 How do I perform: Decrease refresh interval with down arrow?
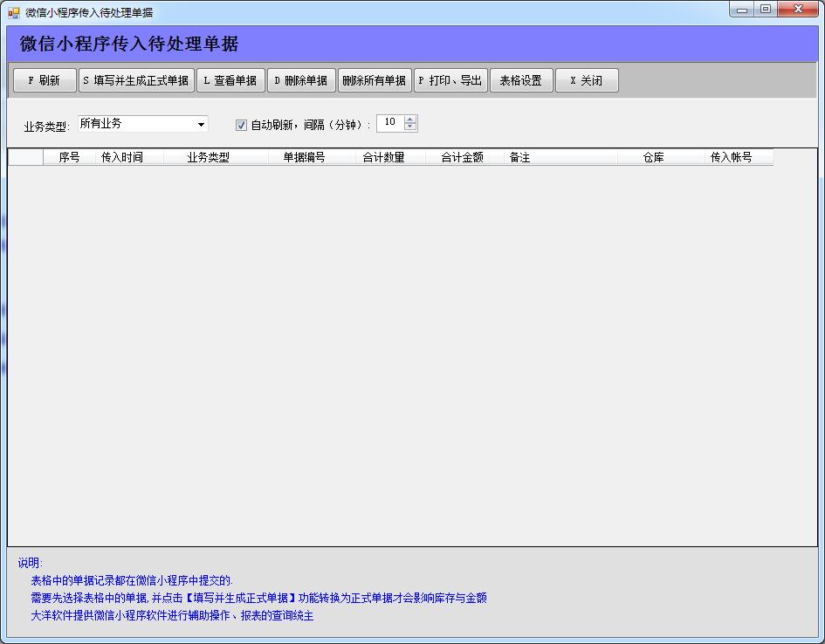410,127
